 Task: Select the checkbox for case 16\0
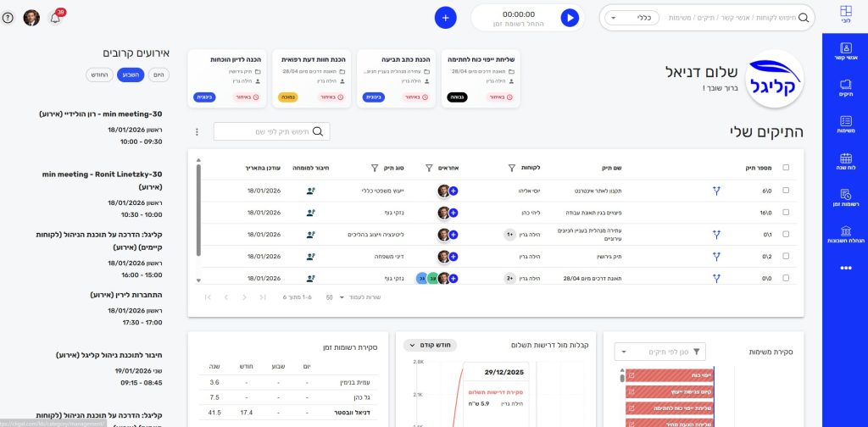786,213
